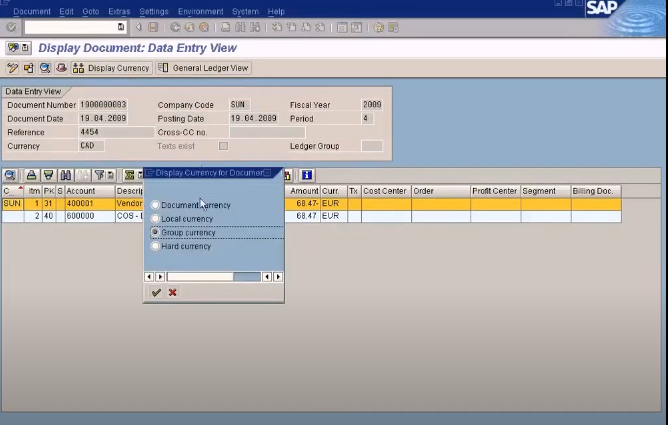
Task: Open the System menu
Action: tap(245, 11)
